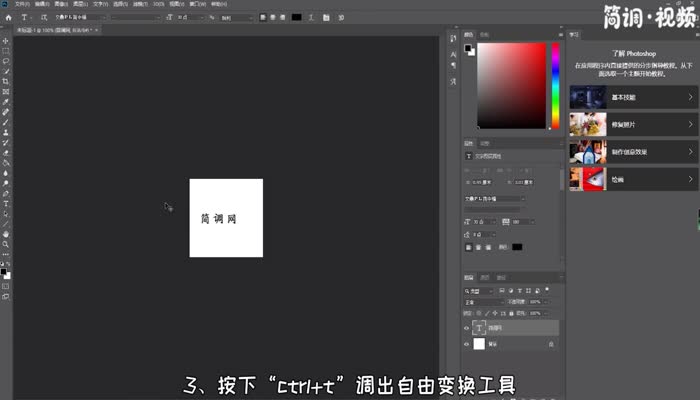Switch to the 图层 (Layers) panel tab

tap(468, 277)
